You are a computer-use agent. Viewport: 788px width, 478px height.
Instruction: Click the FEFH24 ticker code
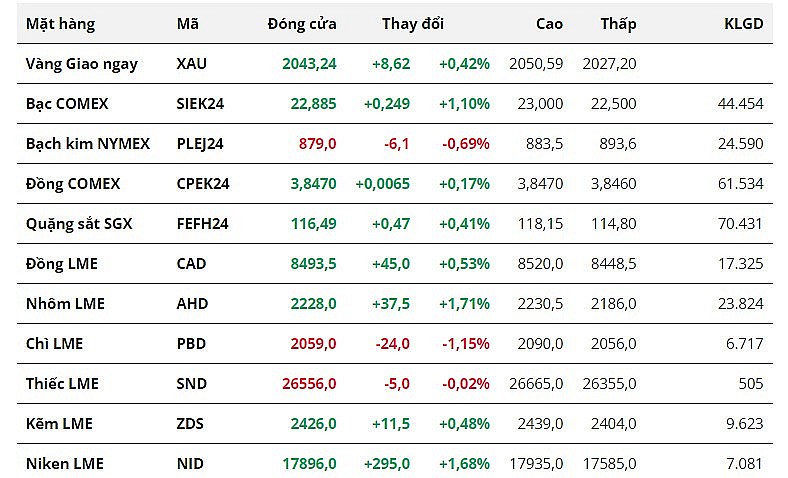pyautogui.click(x=202, y=223)
